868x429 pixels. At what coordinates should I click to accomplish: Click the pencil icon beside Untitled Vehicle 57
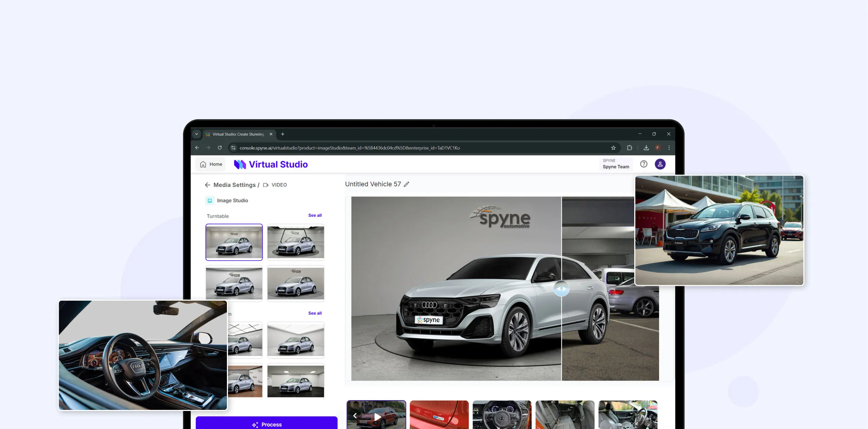(x=406, y=184)
